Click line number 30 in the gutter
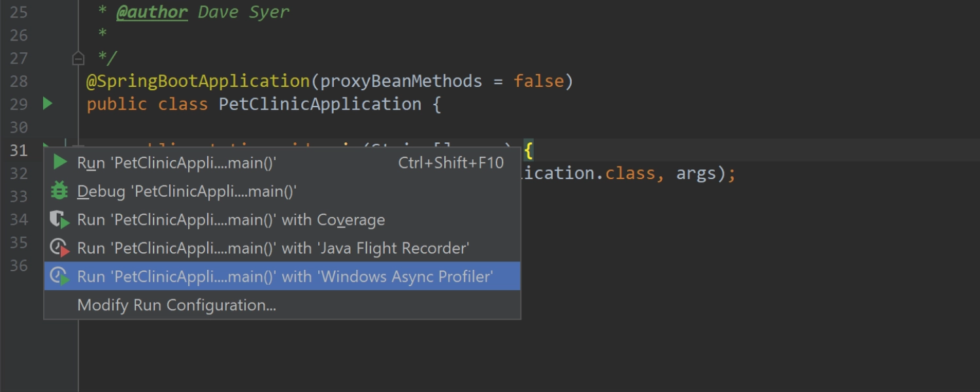980x392 pixels. (x=19, y=127)
